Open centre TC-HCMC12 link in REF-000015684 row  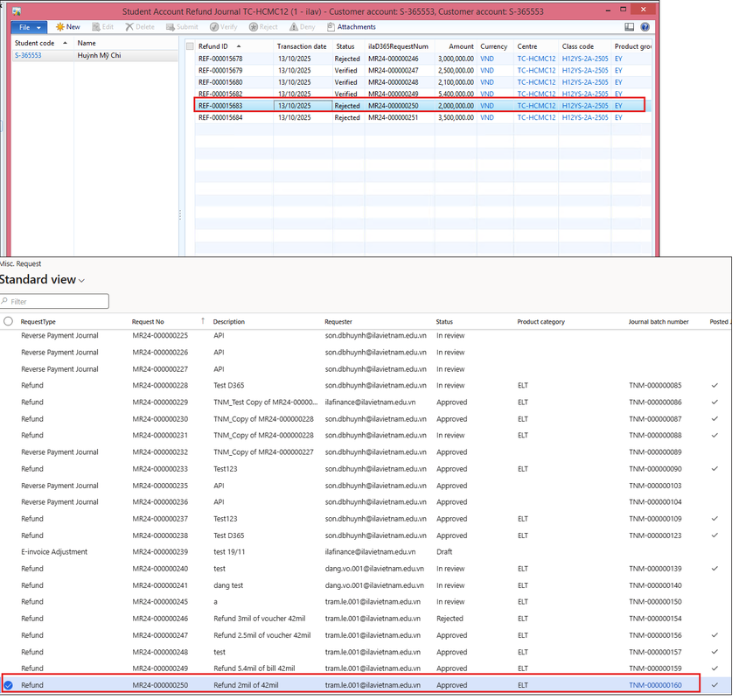click(536, 117)
